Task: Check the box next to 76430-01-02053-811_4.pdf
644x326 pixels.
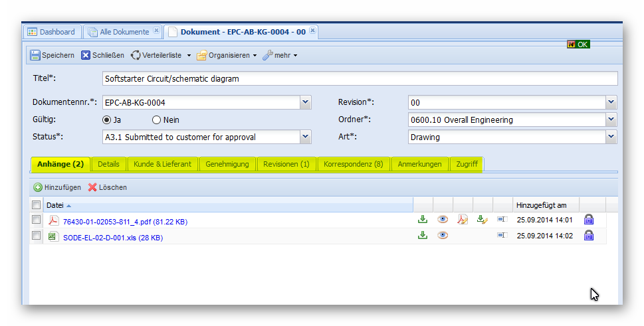Action: [37, 220]
